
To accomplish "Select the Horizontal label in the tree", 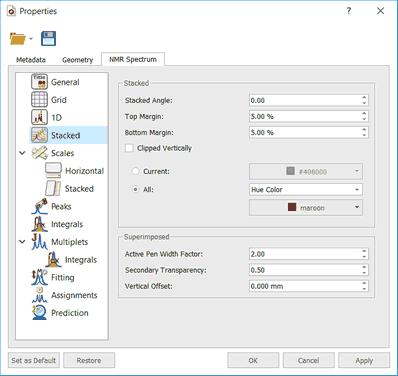I will pos(84,171).
